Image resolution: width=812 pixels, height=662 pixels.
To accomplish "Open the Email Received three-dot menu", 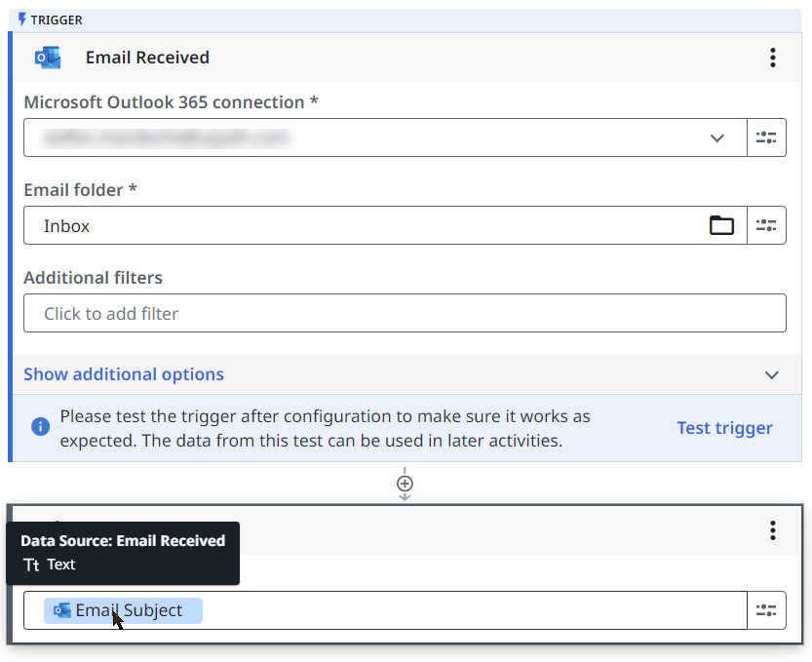I will (x=772, y=58).
